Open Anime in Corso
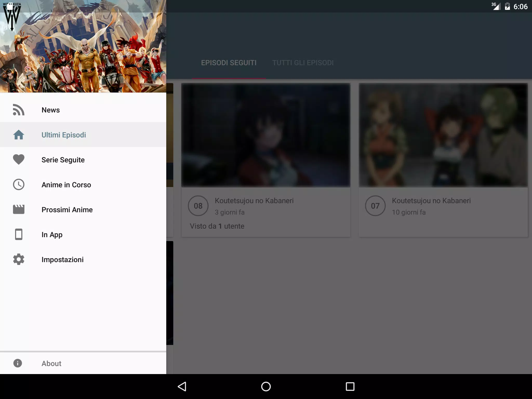Image resolution: width=532 pixels, height=399 pixels. point(83,185)
